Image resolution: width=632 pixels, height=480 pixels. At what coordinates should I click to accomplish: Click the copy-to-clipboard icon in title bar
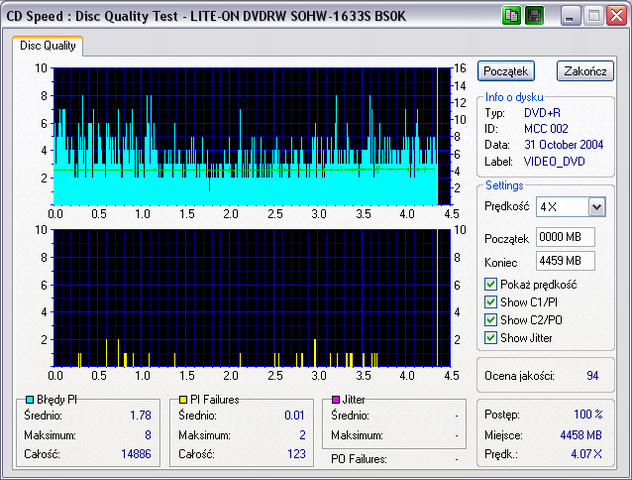(x=511, y=16)
